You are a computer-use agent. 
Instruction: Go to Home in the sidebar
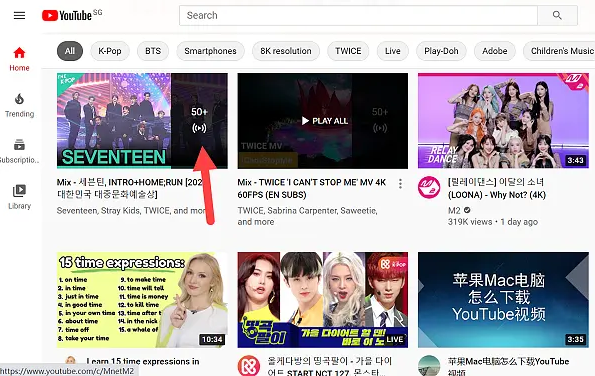pyautogui.click(x=19, y=59)
